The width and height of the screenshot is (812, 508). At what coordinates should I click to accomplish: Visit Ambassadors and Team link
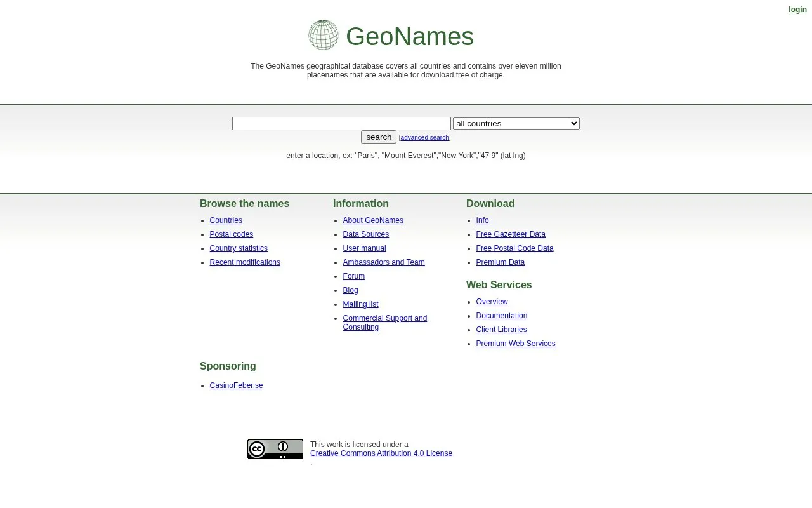pyautogui.click(x=384, y=262)
